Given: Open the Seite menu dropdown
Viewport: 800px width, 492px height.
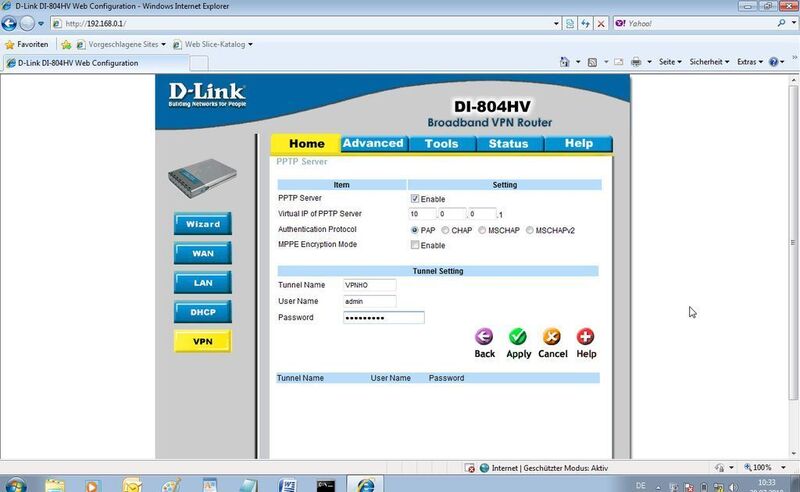Looking at the screenshot, I should pyautogui.click(x=670, y=62).
